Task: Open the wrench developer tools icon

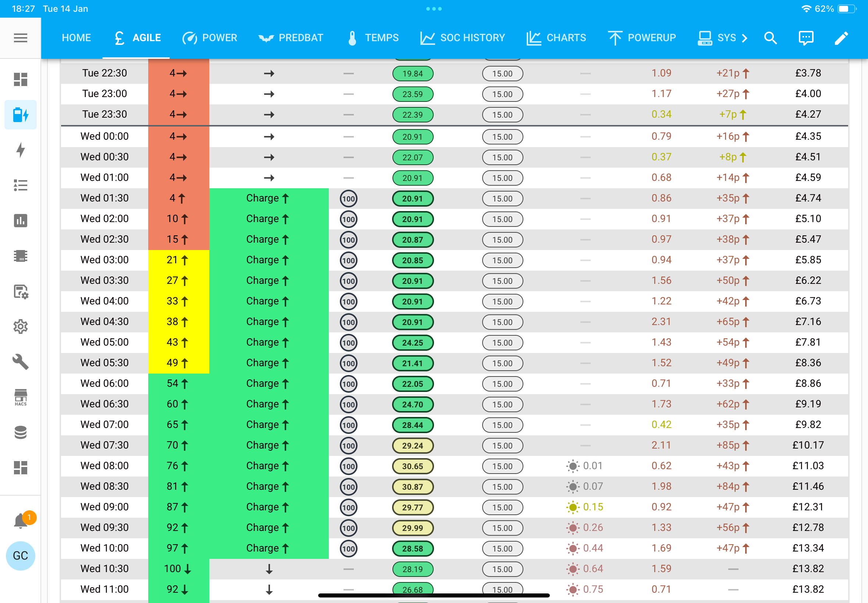Action: [x=20, y=362]
